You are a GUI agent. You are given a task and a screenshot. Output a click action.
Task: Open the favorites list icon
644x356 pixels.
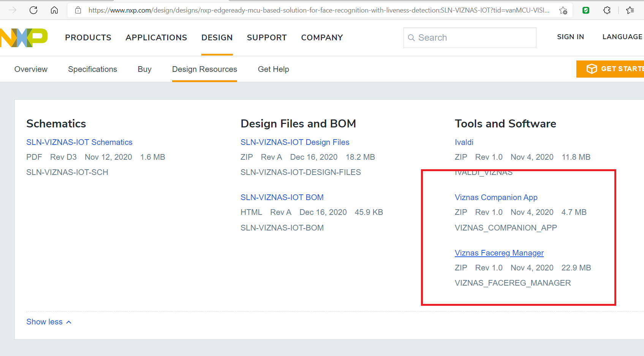(630, 10)
